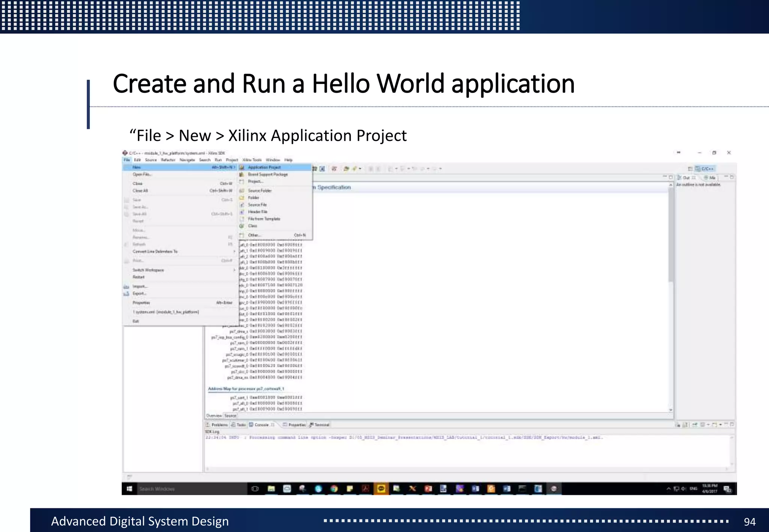769x532 pixels.
Task: Click the Xilinx SDK title bar icon
Action: point(125,153)
